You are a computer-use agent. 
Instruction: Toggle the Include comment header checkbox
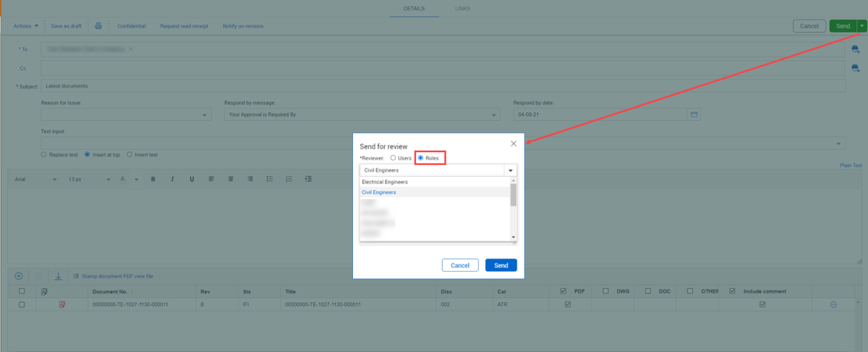(x=733, y=291)
